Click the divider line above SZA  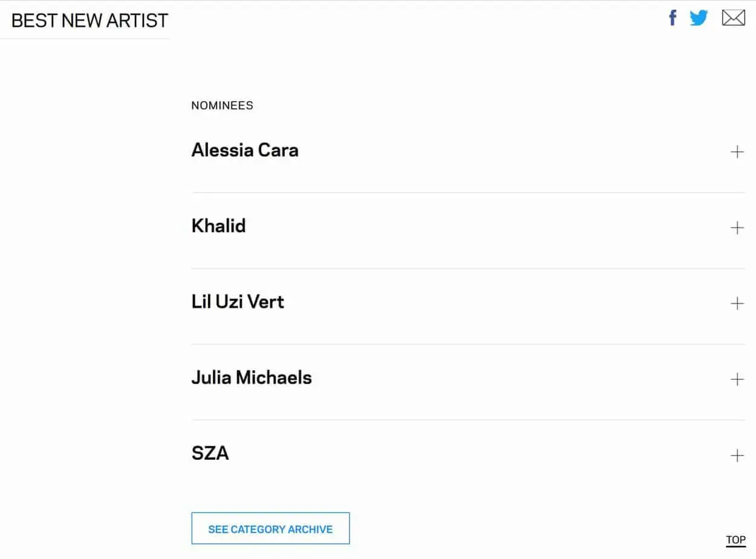[468, 420]
